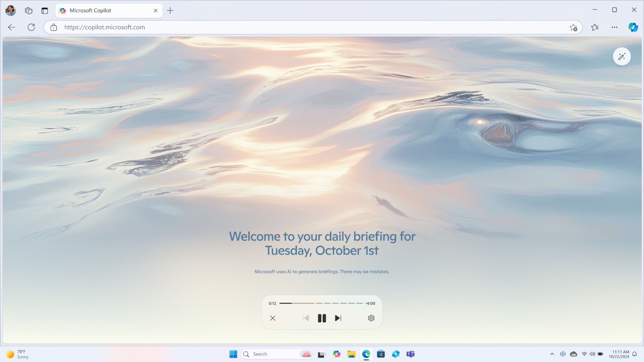Expand the new tab button to open tab
This screenshot has height=362, width=644.
(170, 10)
